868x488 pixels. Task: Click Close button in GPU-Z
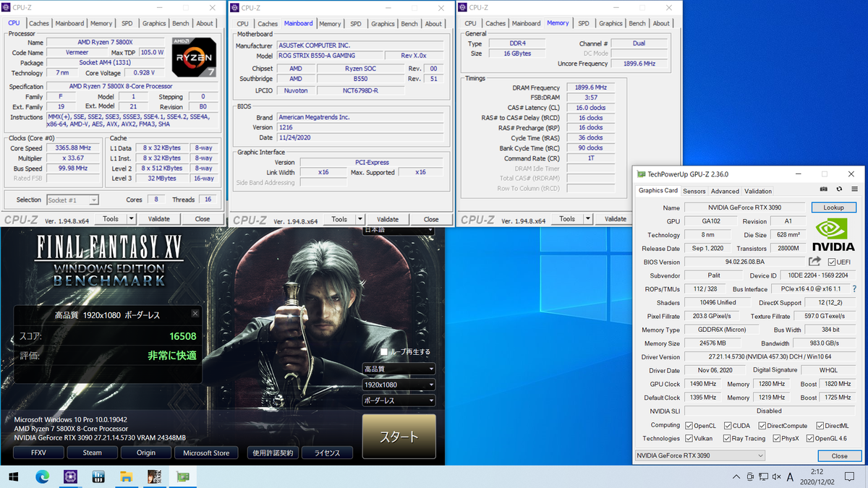839,455
